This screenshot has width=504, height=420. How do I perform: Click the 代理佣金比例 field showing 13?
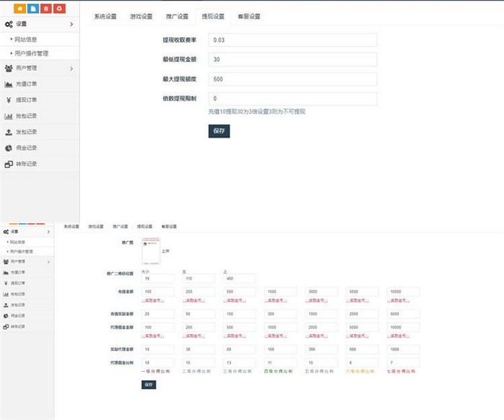click(x=239, y=363)
